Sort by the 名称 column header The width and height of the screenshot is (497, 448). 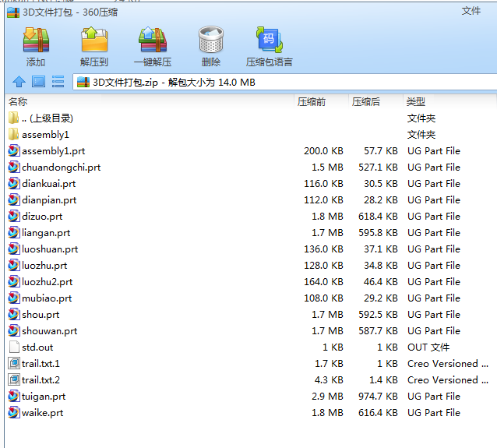pyautogui.click(x=18, y=102)
